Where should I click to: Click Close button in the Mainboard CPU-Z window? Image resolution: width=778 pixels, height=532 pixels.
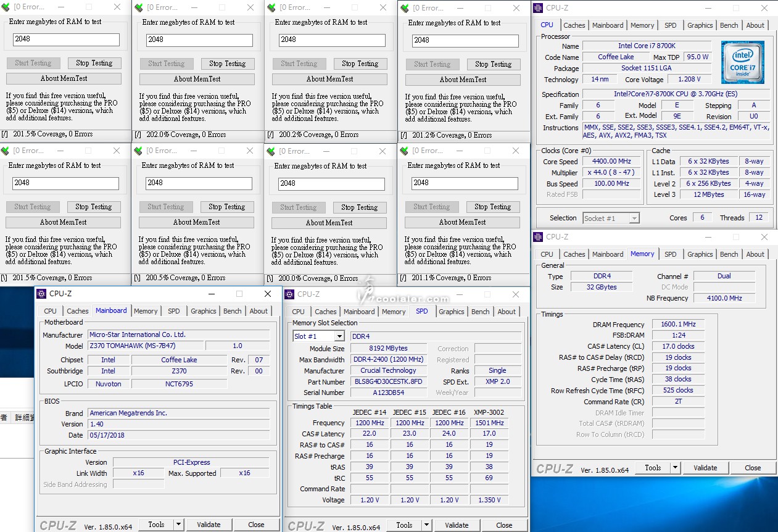click(256, 525)
